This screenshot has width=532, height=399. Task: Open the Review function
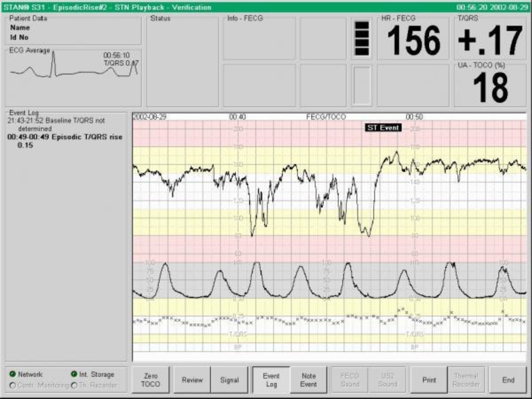pyautogui.click(x=192, y=380)
